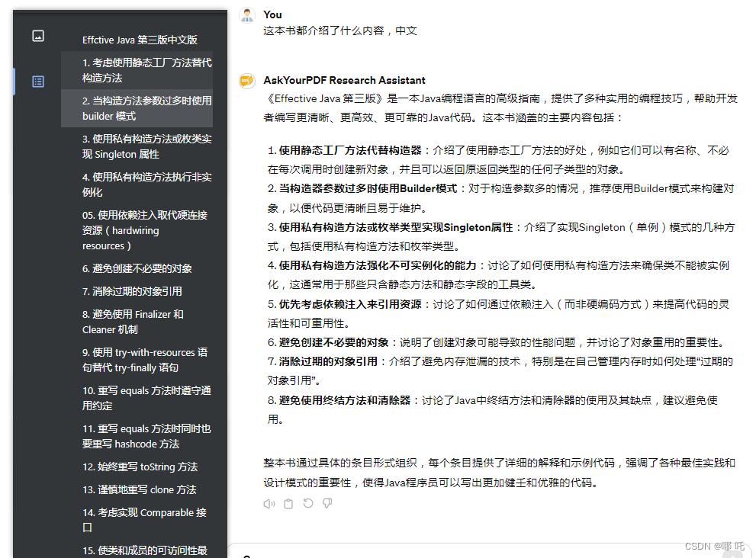
Task: Jump to 6. 避免创建不必要的对象 in the outline
Action: coord(137,268)
